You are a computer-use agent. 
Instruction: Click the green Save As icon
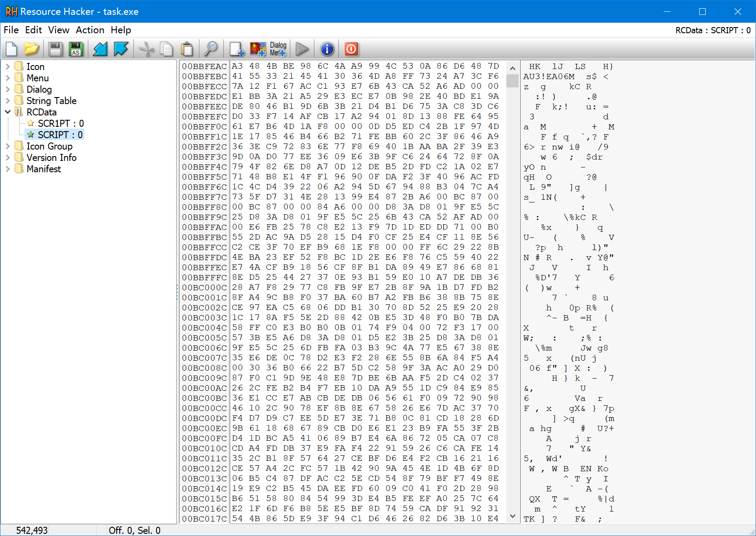[76, 49]
